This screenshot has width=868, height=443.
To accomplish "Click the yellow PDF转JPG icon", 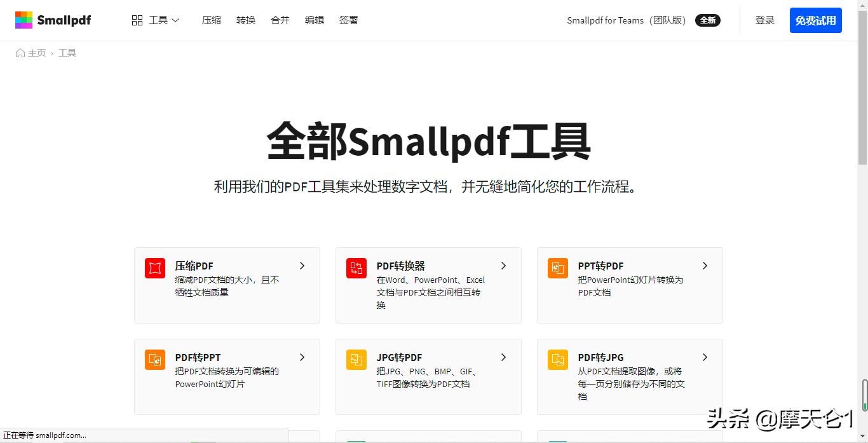I will tap(558, 360).
